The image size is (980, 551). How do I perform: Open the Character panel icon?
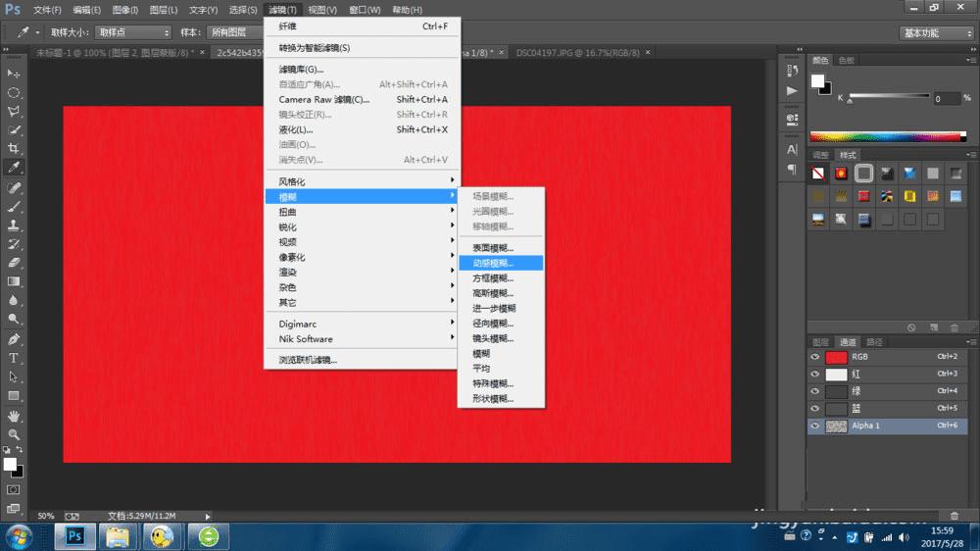tap(792, 149)
